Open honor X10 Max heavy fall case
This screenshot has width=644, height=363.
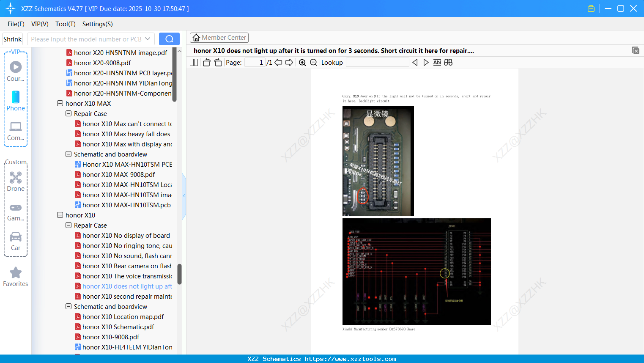[126, 134]
